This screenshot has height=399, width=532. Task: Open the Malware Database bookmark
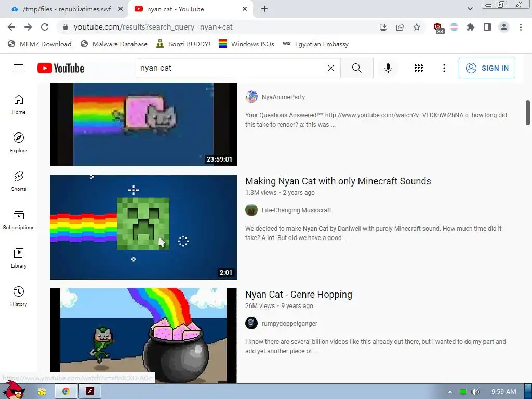114,44
